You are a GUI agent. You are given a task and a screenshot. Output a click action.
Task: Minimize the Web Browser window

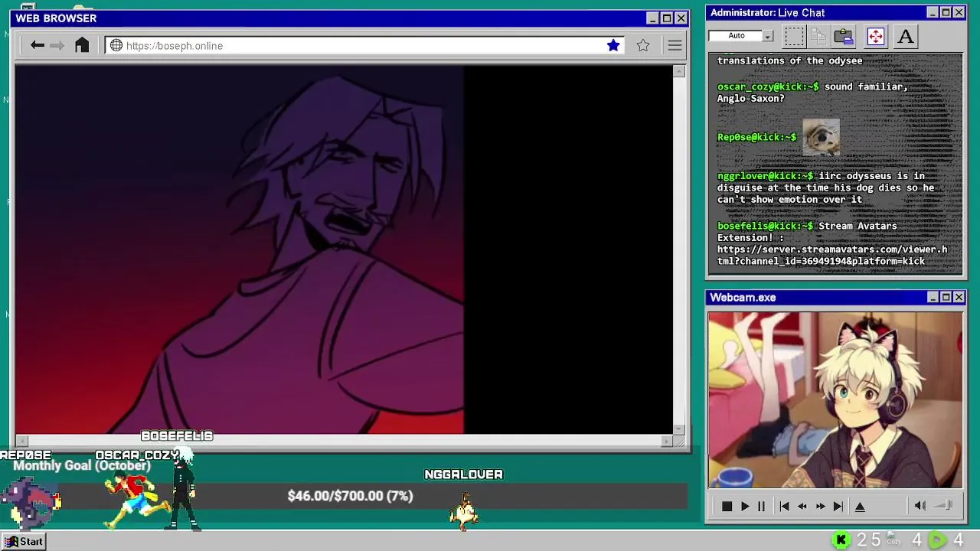(x=652, y=18)
